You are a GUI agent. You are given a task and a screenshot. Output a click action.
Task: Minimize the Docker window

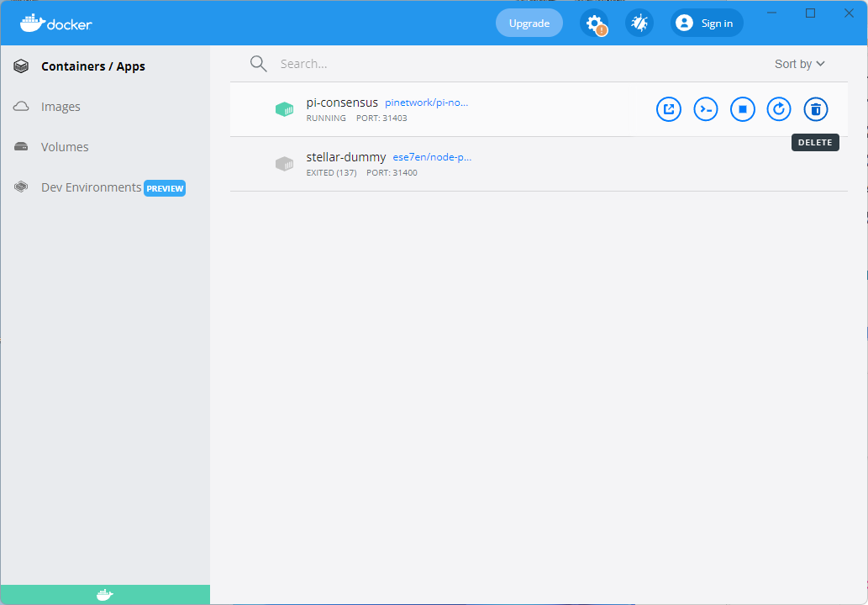coord(771,13)
